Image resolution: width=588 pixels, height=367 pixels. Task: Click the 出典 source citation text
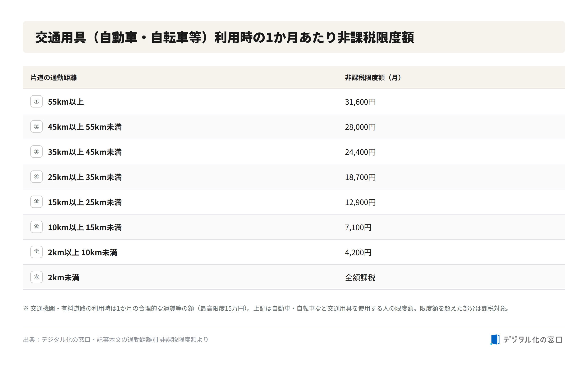pos(116,340)
